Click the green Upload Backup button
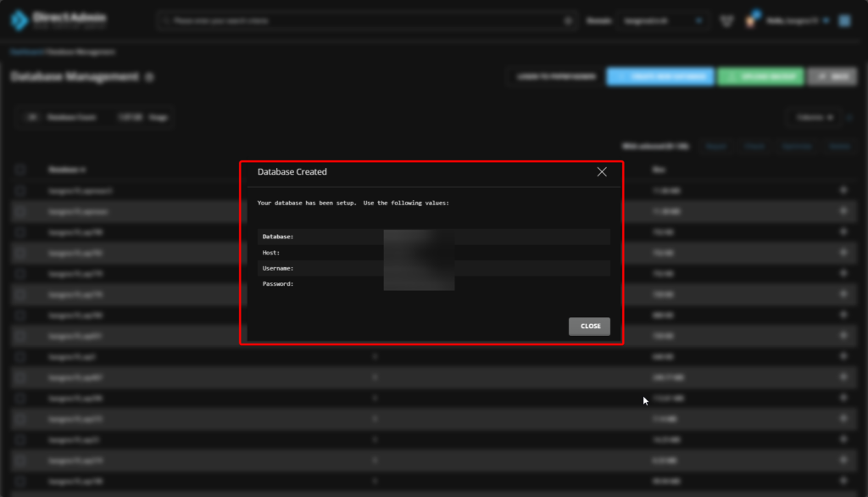 pos(760,77)
